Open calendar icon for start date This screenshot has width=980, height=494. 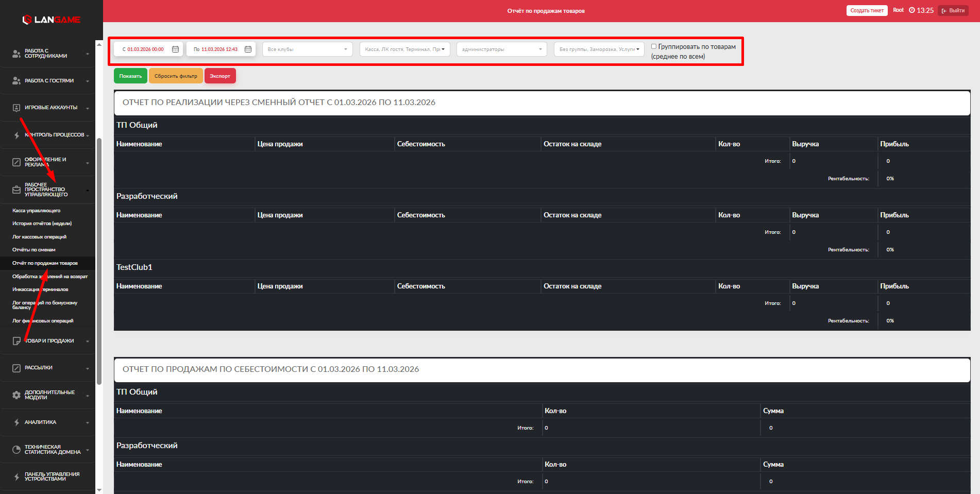coord(175,49)
